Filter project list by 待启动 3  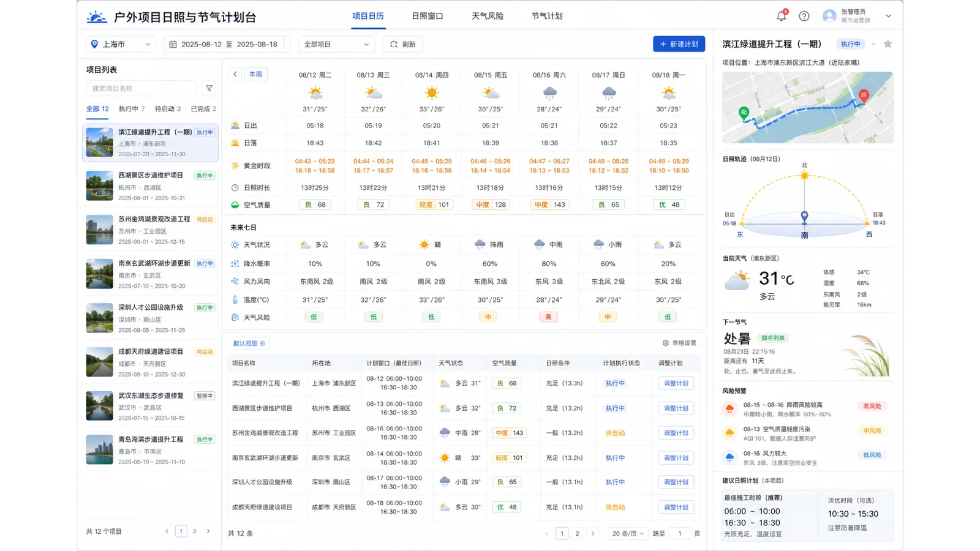click(x=168, y=109)
